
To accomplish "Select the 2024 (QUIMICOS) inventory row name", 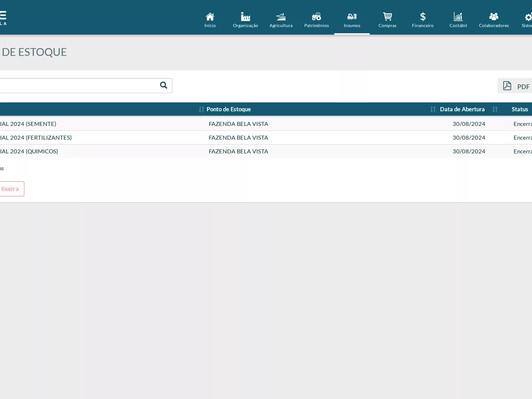I will (29, 151).
